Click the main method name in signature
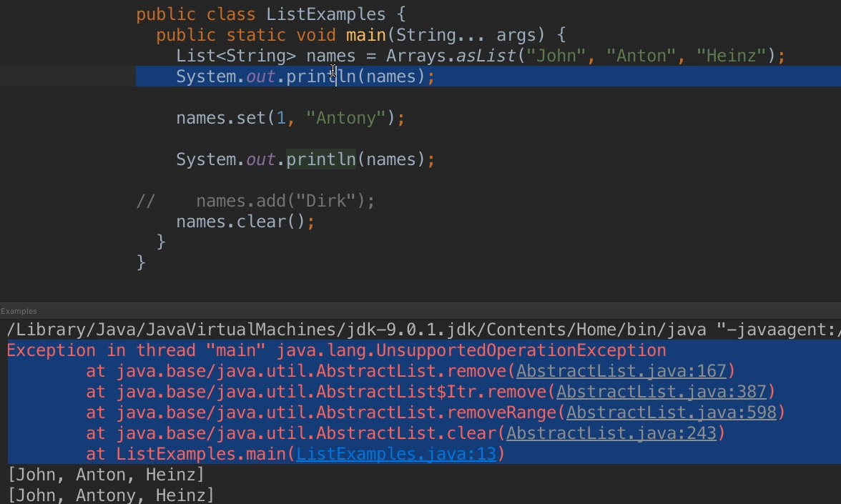 pyautogui.click(x=366, y=36)
